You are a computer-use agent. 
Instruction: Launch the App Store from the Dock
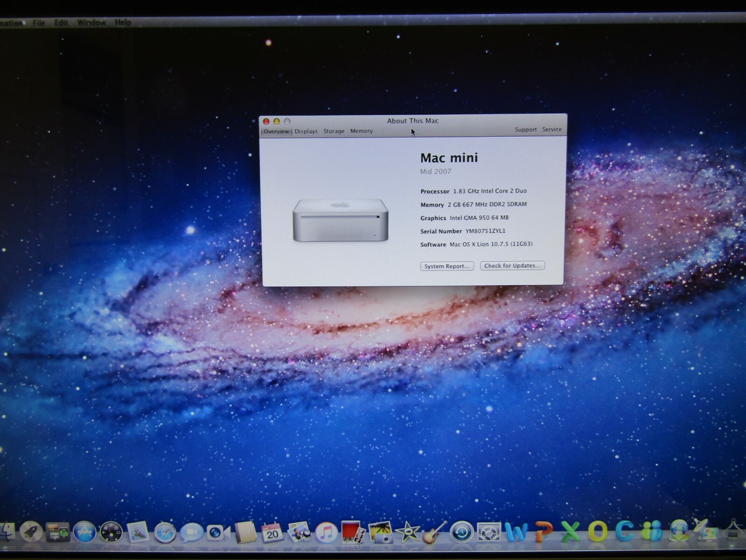84,532
